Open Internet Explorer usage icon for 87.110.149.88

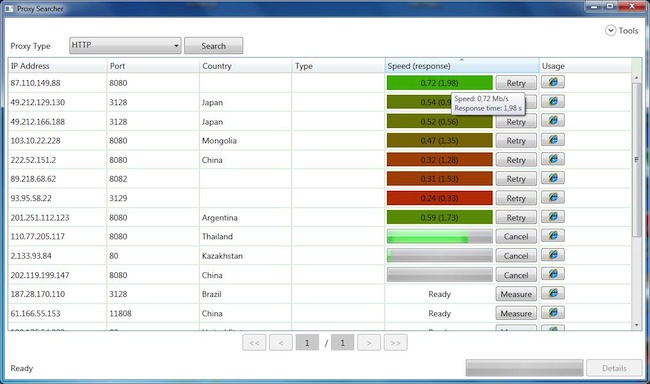point(553,82)
